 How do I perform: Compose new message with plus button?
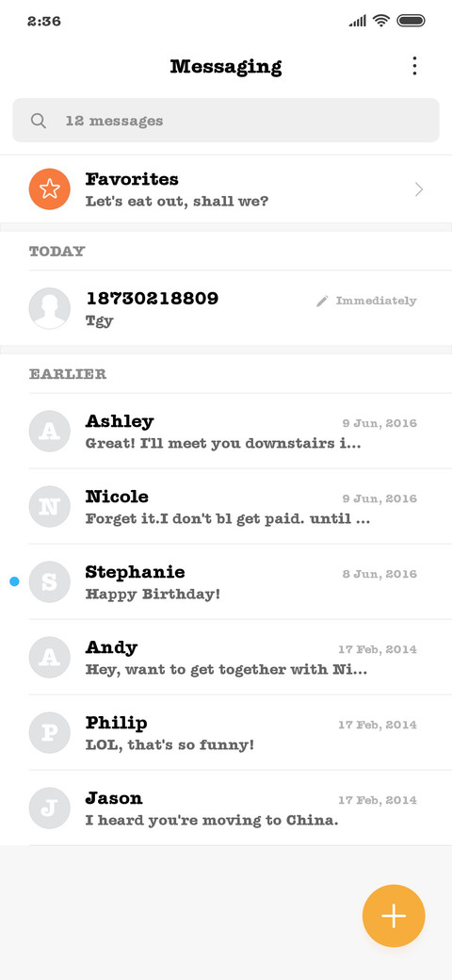394,916
